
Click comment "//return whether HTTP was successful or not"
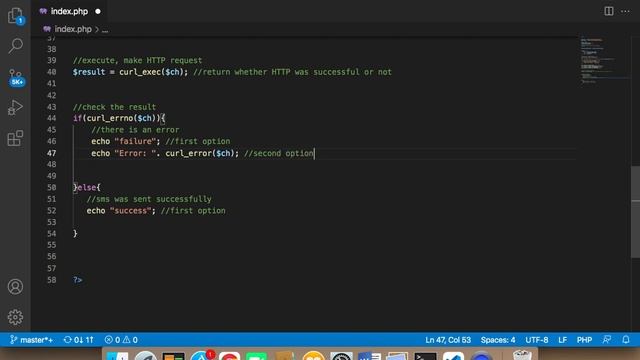coord(292,72)
